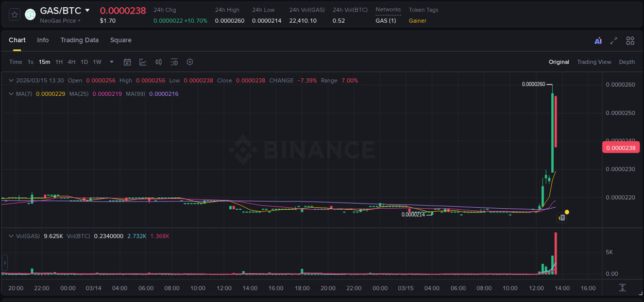Open the Depth chart view

tap(626, 62)
